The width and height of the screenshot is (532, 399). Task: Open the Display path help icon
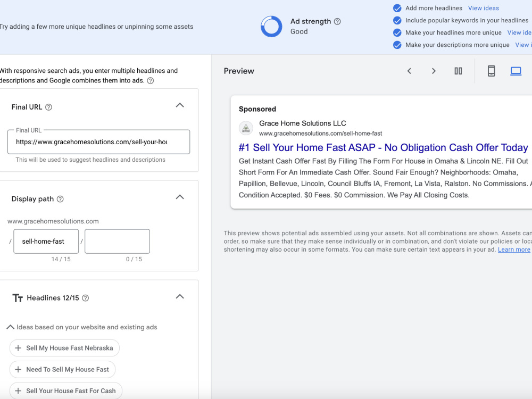[x=60, y=199]
